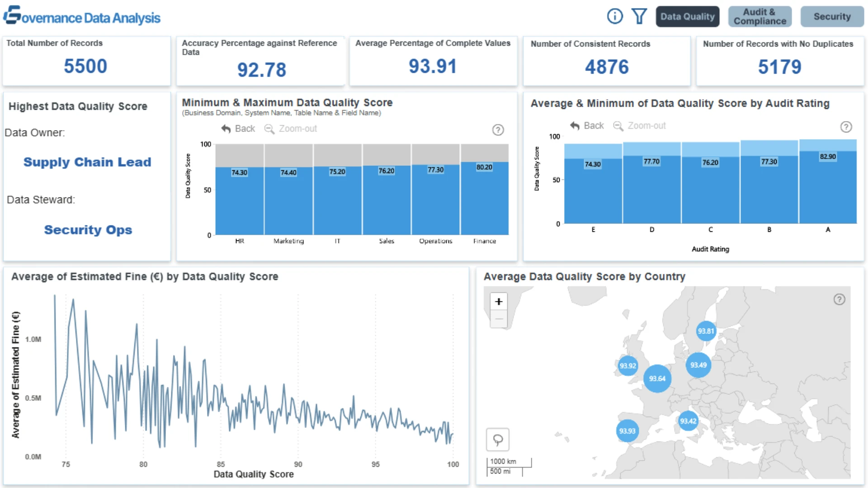Image resolution: width=868 pixels, height=488 pixels.
Task: Click Zoom-out on Audit Rating chart
Action: pyautogui.click(x=639, y=126)
